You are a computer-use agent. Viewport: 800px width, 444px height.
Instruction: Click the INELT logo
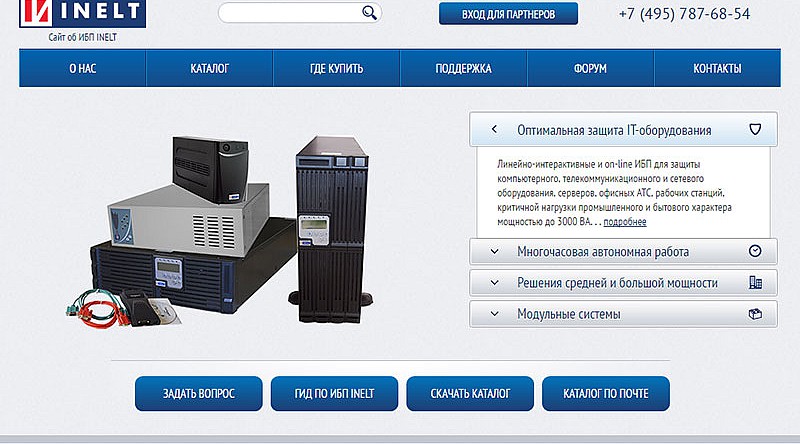[x=78, y=14]
